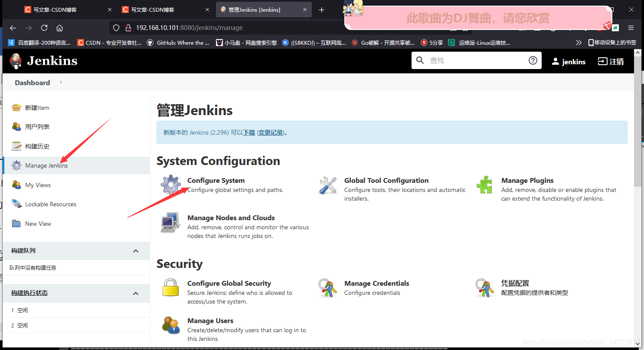Open the Manage Credentials link
The height and width of the screenshot is (350, 644).
coord(377,284)
